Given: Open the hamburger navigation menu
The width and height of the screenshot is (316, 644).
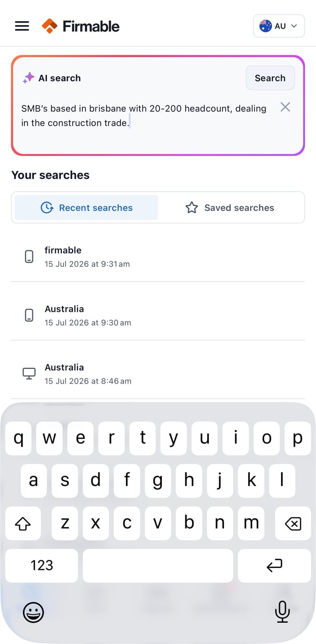Looking at the screenshot, I should point(22,26).
